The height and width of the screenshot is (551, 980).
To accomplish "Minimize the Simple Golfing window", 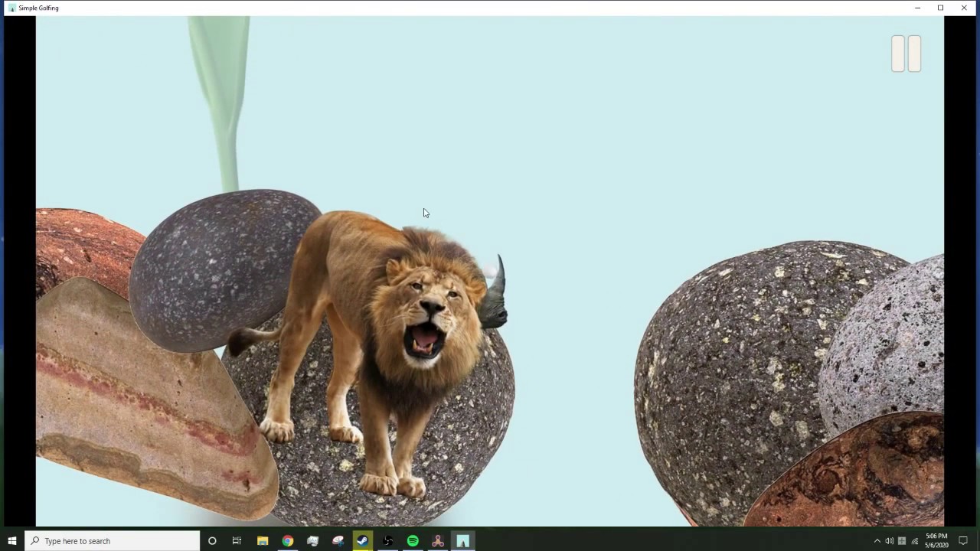I will tap(917, 8).
